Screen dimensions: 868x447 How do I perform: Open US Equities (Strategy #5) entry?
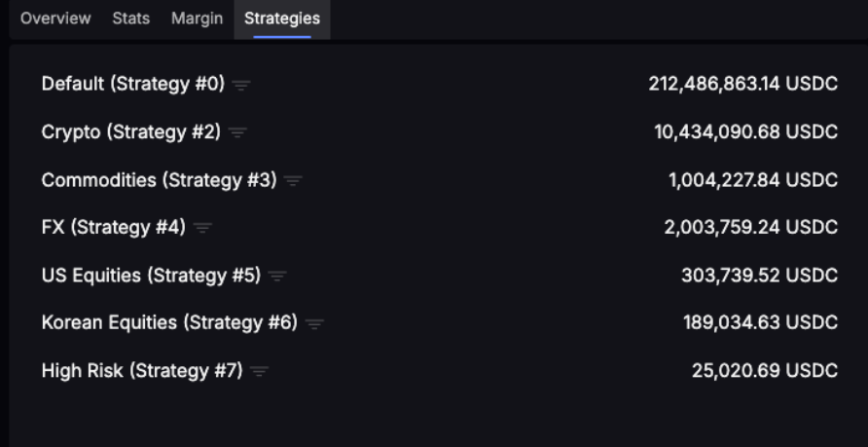[x=151, y=276]
